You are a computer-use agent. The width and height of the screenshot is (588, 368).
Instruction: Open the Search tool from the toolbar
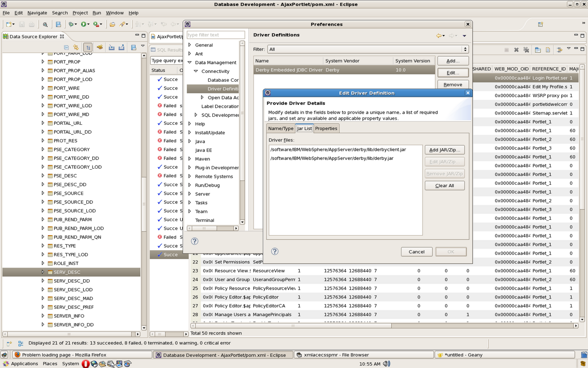point(46,24)
